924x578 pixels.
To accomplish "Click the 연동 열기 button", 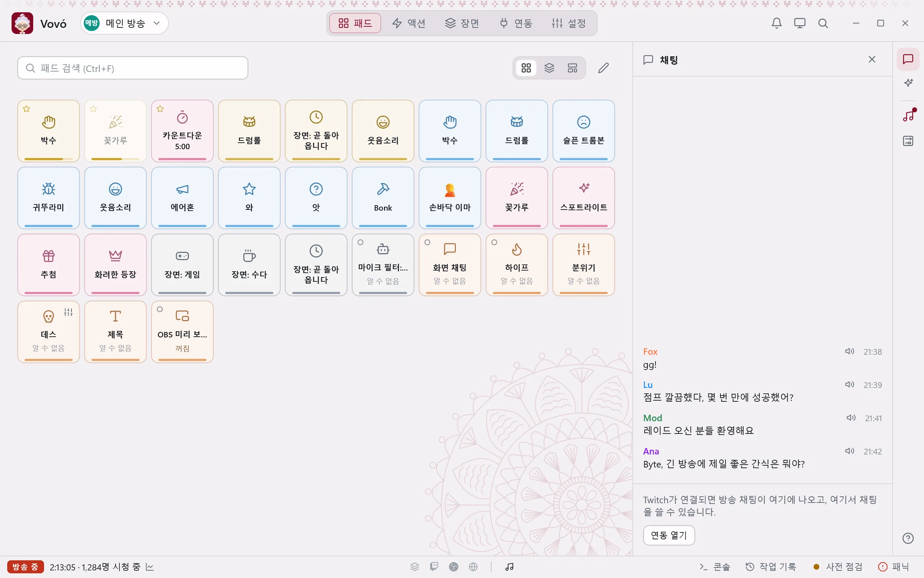I will [x=668, y=535].
